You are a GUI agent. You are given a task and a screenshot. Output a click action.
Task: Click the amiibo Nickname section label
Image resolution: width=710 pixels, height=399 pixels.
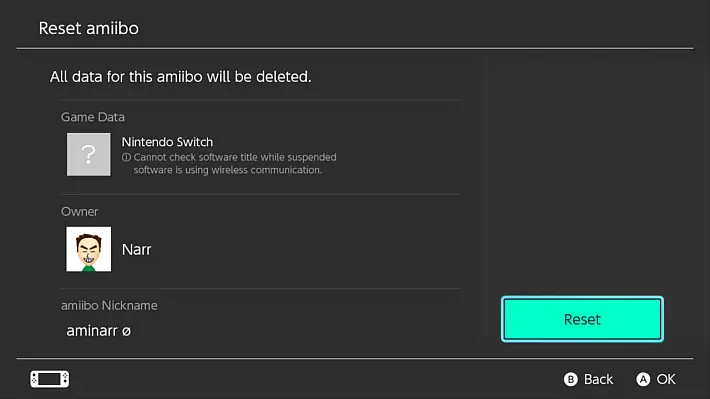109,305
